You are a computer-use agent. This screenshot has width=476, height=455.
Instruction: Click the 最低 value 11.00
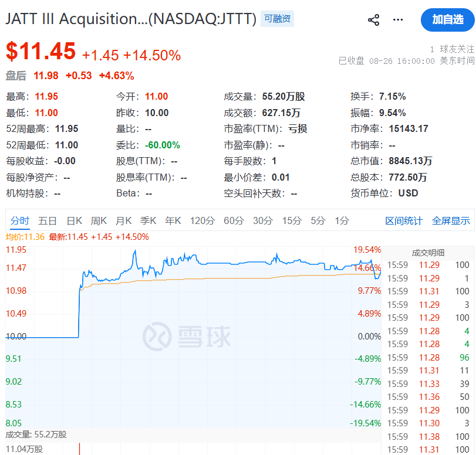pyautogui.click(x=46, y=113)
